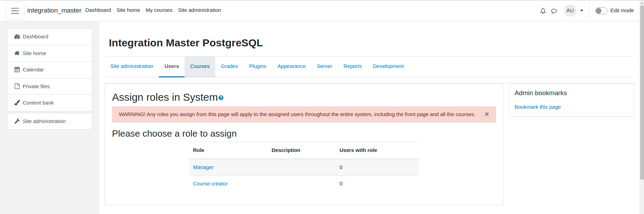644x214 pixels.
Task: Click the Dashboard label in sidebar
Action: coord(36,37)
